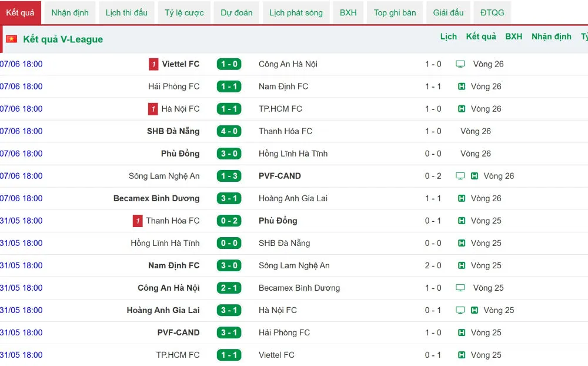Image resolution: width=588 pixels, height=366 pixels.
Task: Click PVF-CAND away team on 07/06
Action: [x=280, y=176]
